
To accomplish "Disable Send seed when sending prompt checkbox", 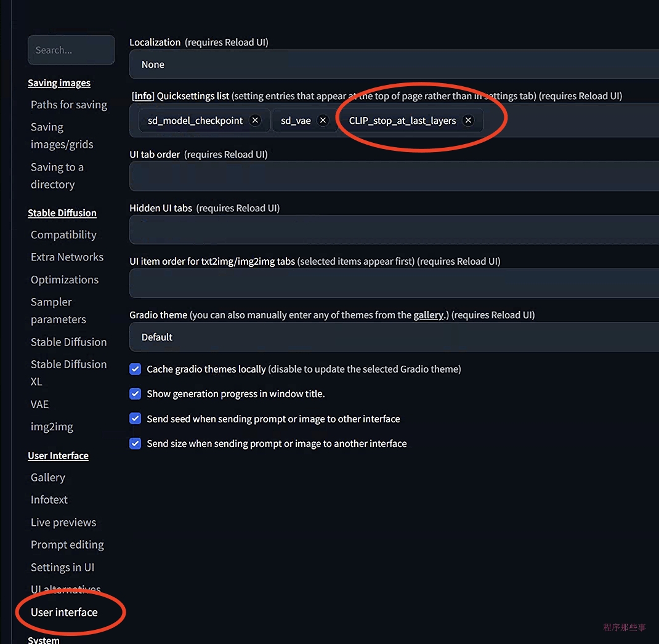I will [x=135, y=419].
